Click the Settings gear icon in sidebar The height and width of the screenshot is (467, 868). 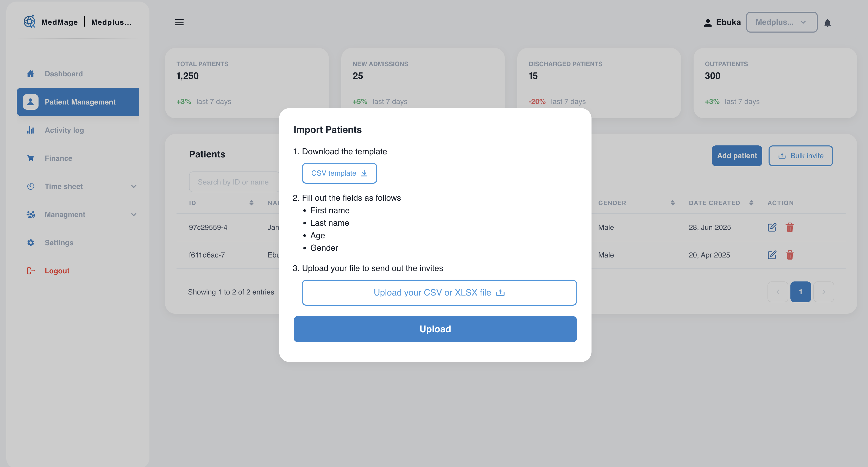click(x=31, y=242)
